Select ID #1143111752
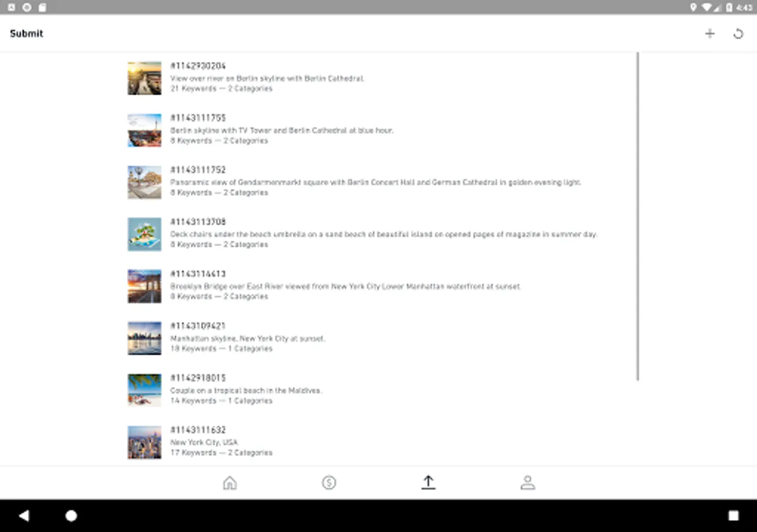This screenshot has width=757, height=532. (x=198, y=170)
